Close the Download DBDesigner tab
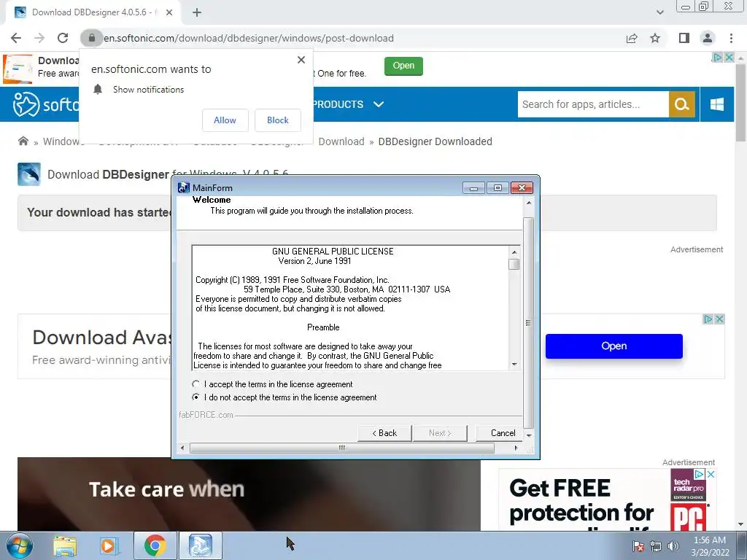Image resolution: width=747 pixels, height=560 pixels. [x=169, y=13]
